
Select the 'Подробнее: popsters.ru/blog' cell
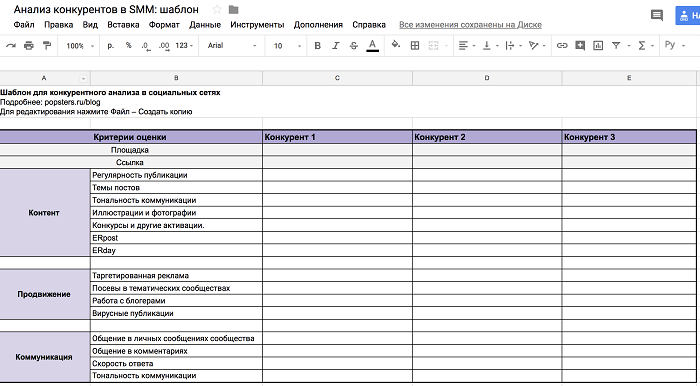tap(50, 102)
